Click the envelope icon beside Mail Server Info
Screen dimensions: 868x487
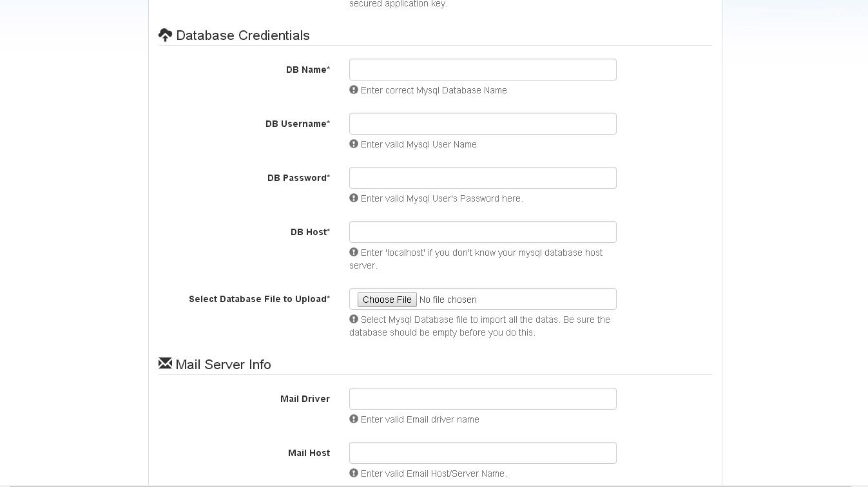click(x=166, y=364)
